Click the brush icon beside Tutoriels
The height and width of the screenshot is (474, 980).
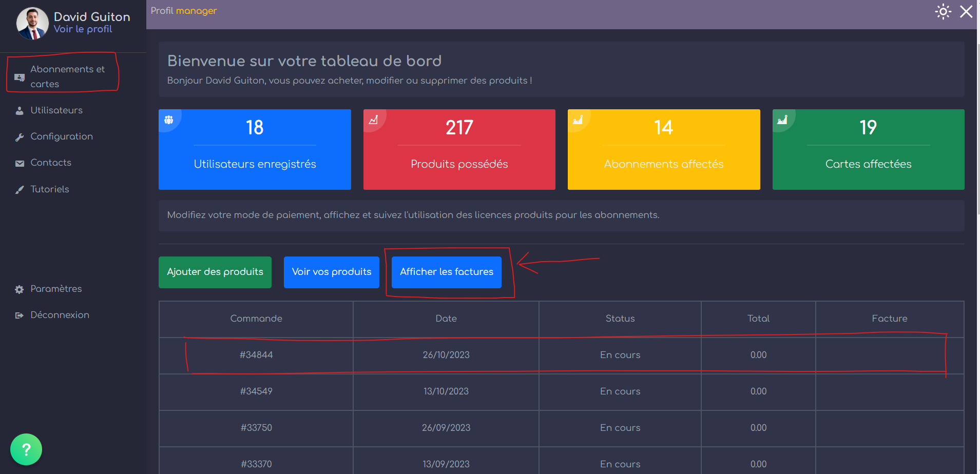[x=20, y=190]
